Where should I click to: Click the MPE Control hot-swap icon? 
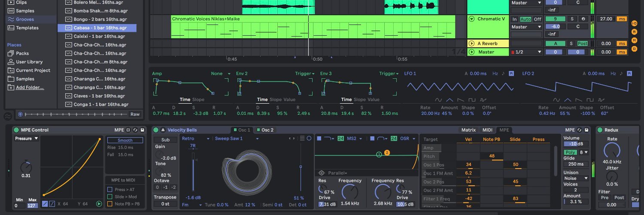pyautogui.click(x=135, y=130)
